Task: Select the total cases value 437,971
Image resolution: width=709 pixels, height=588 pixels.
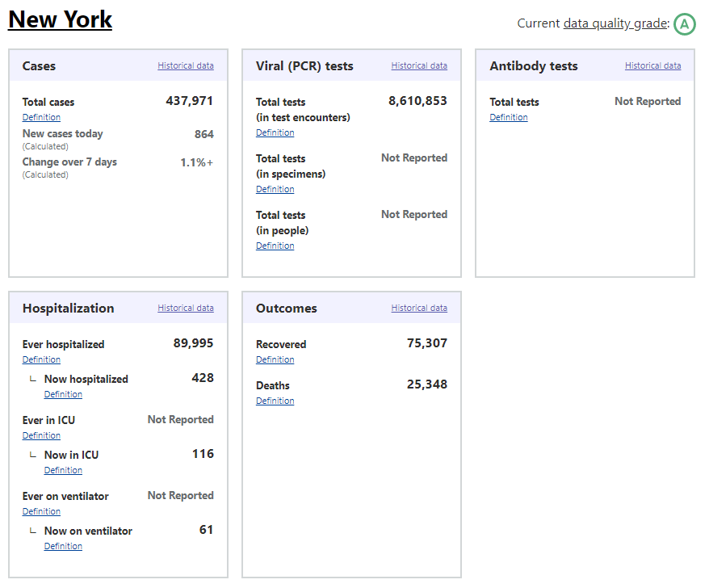Action: coord(190,101)
